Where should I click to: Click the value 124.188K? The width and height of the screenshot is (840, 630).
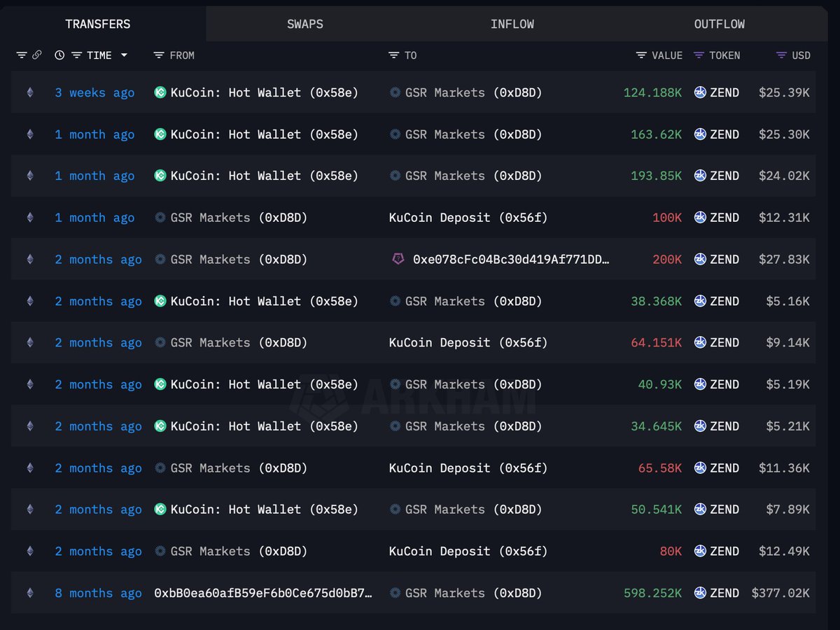652,92
